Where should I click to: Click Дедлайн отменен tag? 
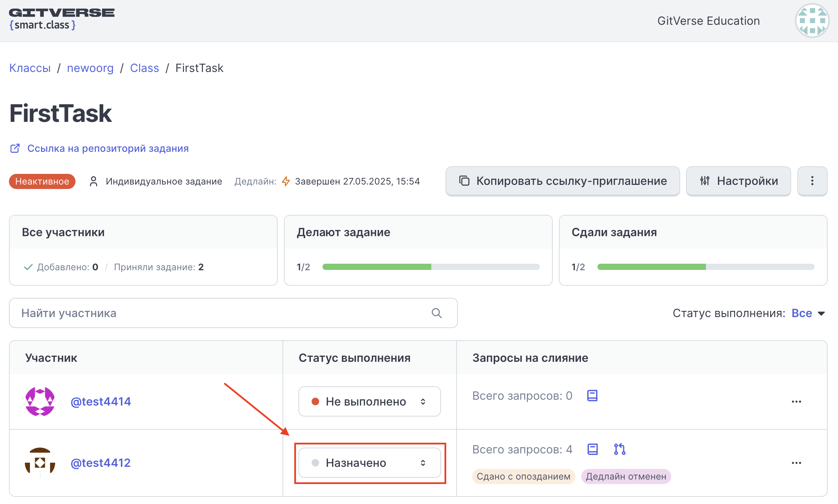626,476
